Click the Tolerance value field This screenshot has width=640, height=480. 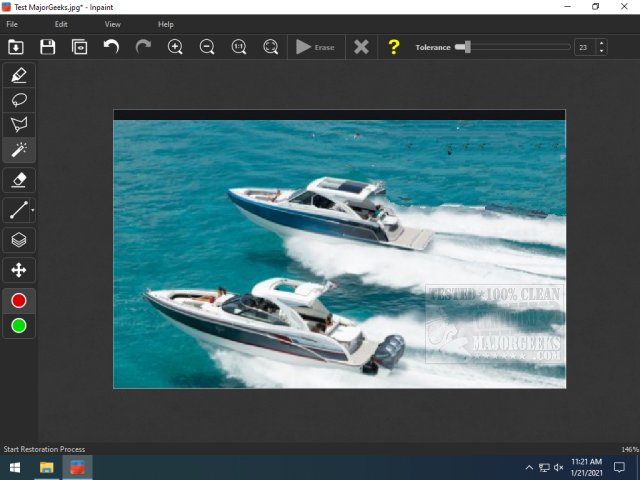click(x=584, y=47)
